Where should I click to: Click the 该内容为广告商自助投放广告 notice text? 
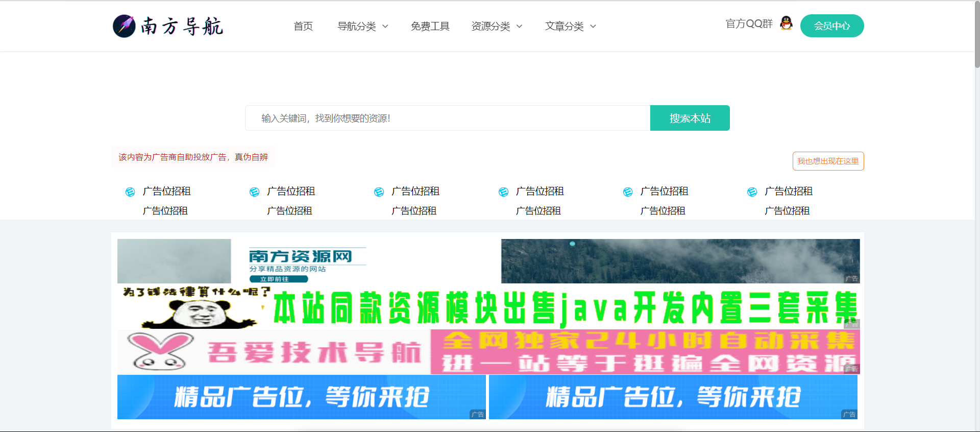(193, 157)
